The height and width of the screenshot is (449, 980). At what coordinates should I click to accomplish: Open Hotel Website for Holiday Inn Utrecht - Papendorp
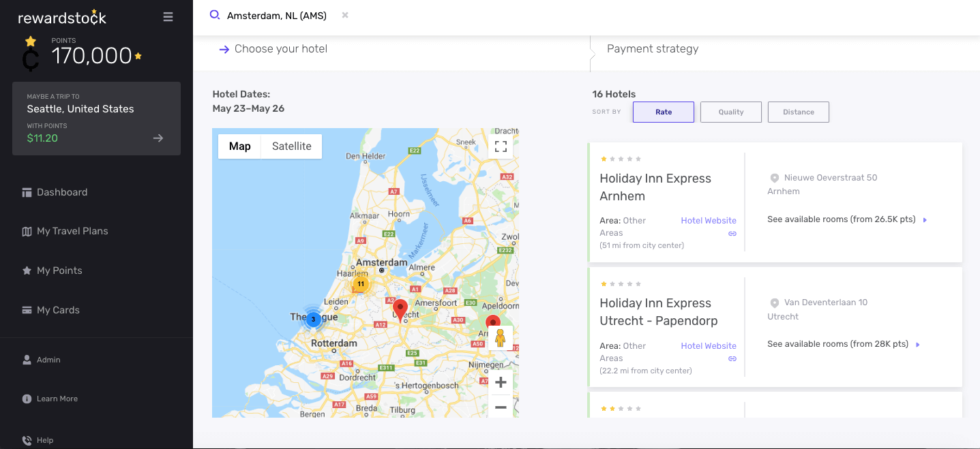click(x=709, y=346)
